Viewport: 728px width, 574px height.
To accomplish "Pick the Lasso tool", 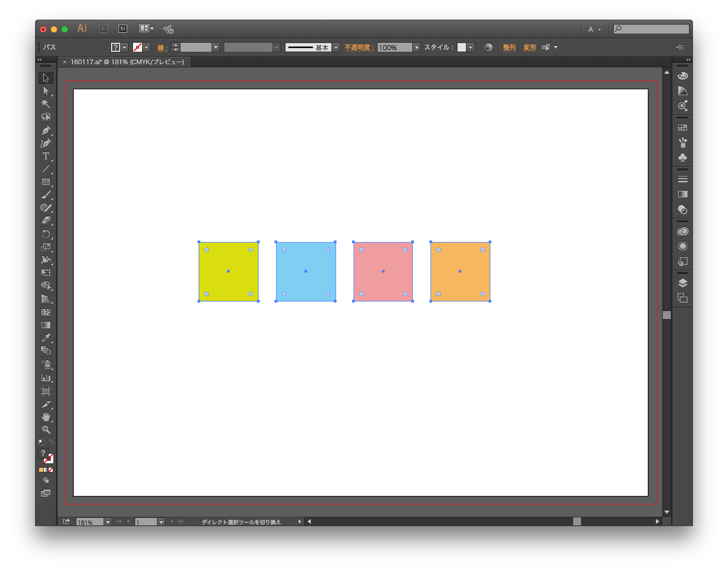I will [x=46, y=117].
